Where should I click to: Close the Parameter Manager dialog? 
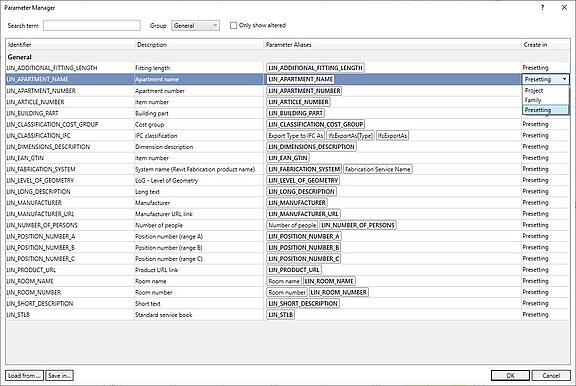click(x=564, y=7)
